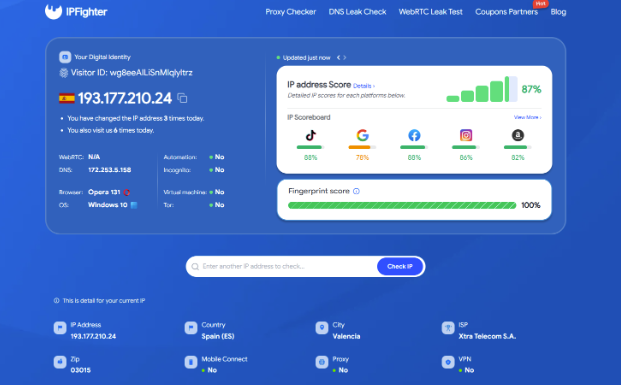The width and height of the screenshot is (621, 385).
Task: Open the Proxy Checker page
Action: pyautogui.click(x=290, y=12)
